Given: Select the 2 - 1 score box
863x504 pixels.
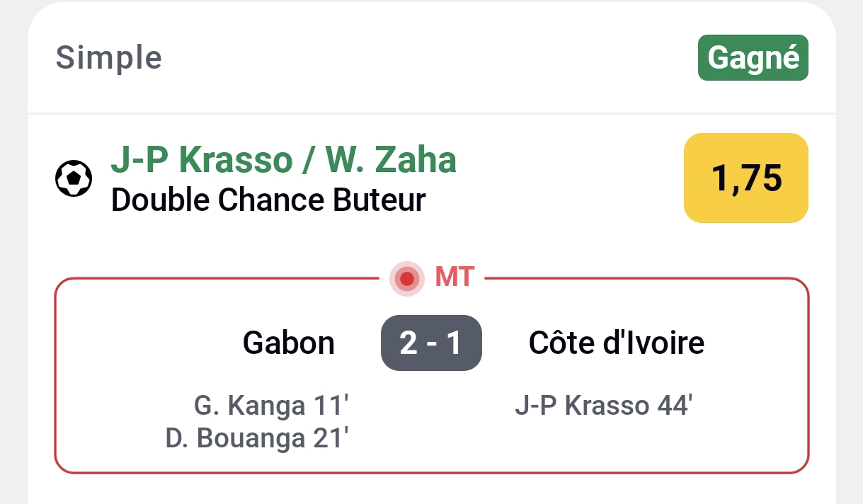Looking at the screenshot, I should [431, 343].
